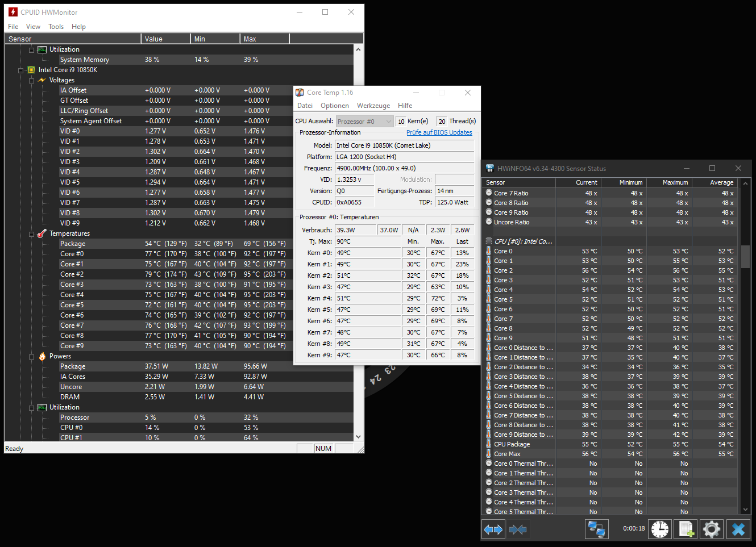Click upper Utilization graph icon in HWMonitor
Image resolution: width=756 pixels, height=547 pixels.
point(42,49)
